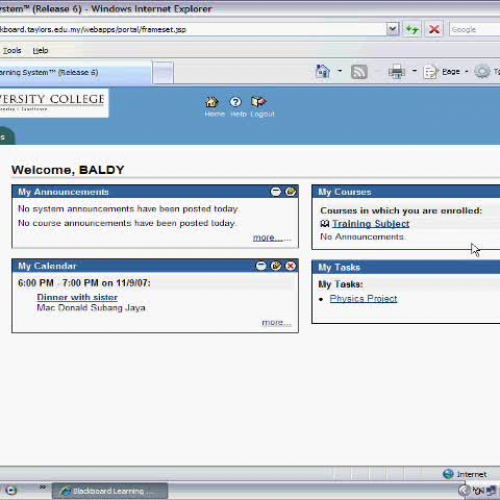Expand quick launch chevron on taskbar
The image size is (500, 500).
(x=42, y=487)
